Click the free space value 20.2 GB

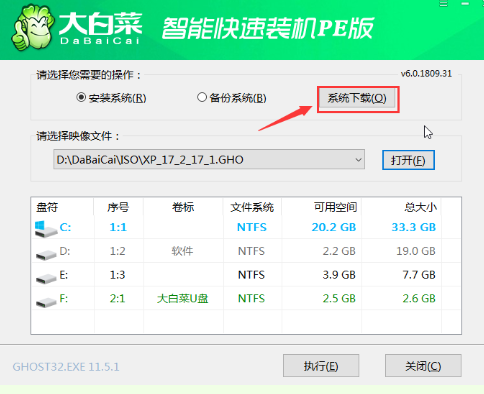pyautogui.click(x=334, y=227)
